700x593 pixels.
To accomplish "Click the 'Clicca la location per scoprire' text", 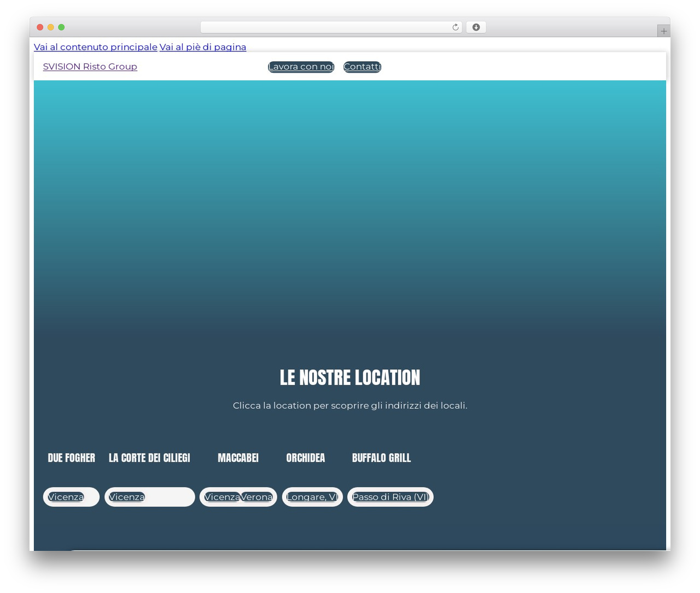I will [350, 405].
